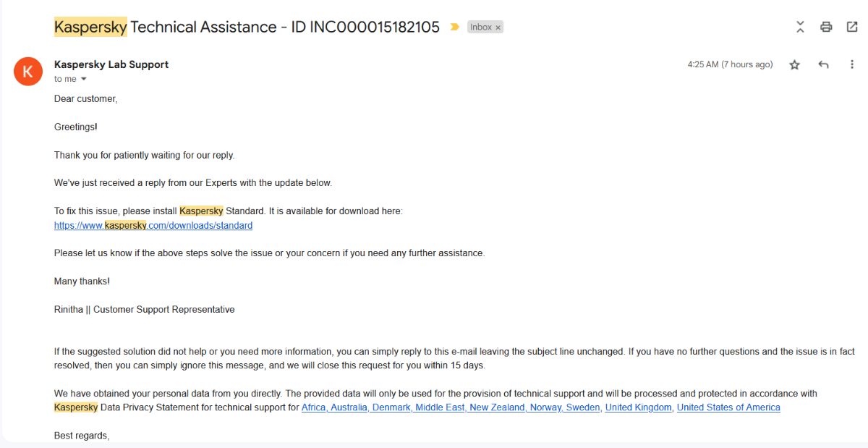Click the "to me" recipient text
The image size is (868, 448).
(65, 79)
